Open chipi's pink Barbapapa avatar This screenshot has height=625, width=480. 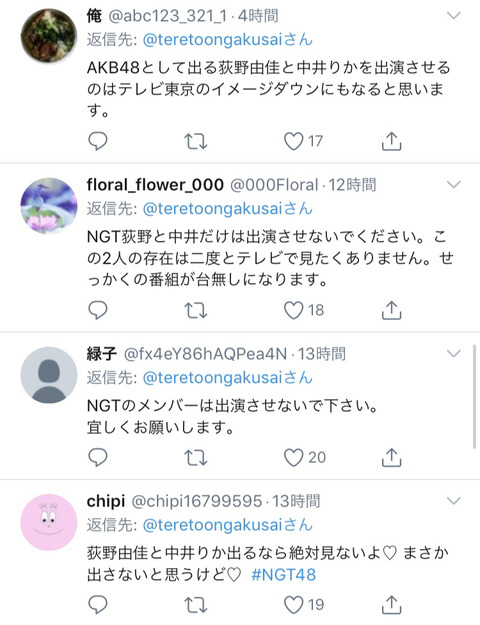pyautogui.click(x=49, y=522)
